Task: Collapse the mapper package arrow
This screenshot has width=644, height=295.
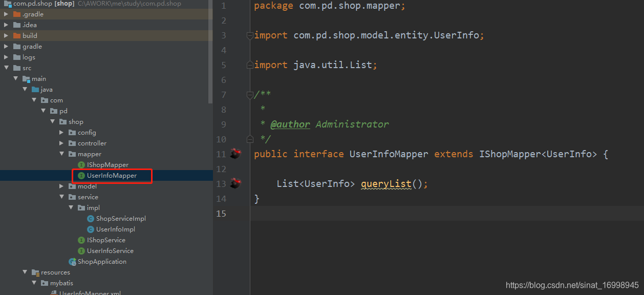Action: coord(61,154)
